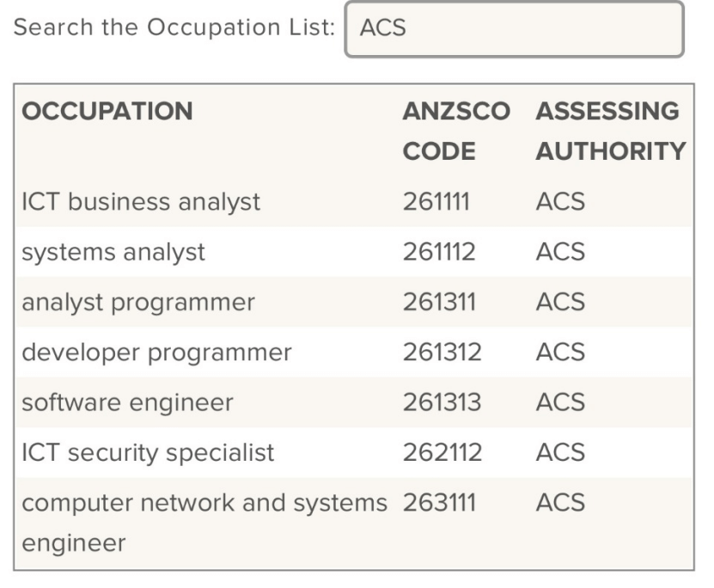Click the analyst programmer occupation
Image resolution: width=714 pixels, height=588 pixels.
tap(138, 302)
